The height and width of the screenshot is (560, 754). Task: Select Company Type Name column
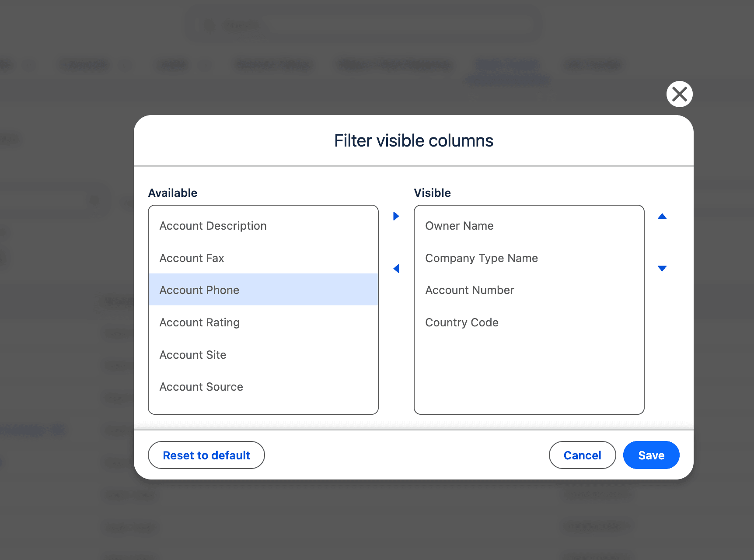pyautogui.click(x=481, y=258)
